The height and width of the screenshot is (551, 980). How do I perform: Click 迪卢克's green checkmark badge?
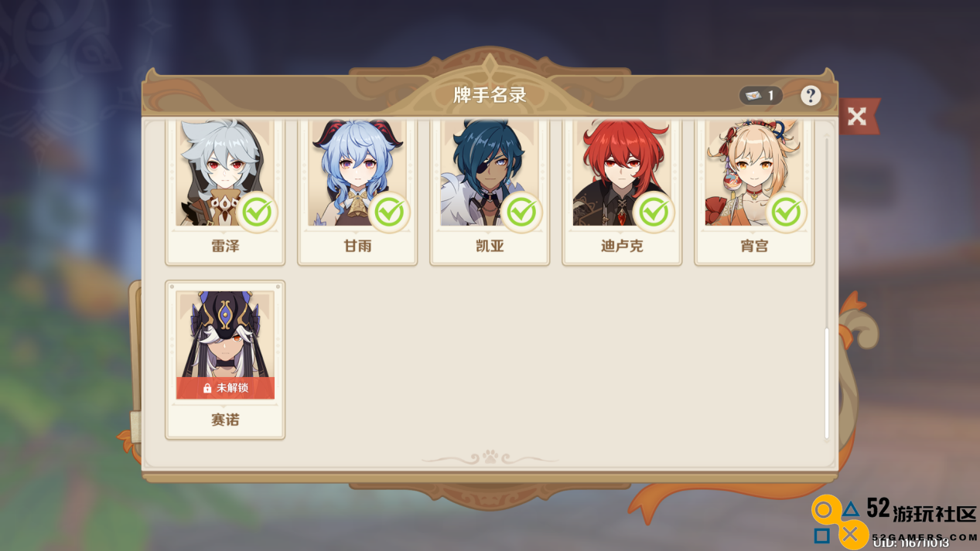tap(654, 212)
